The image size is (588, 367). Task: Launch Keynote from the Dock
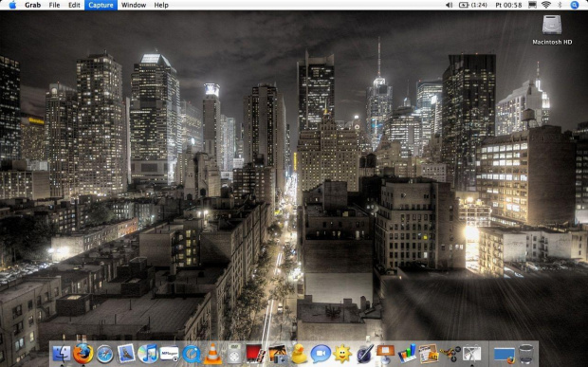(385, 354)
